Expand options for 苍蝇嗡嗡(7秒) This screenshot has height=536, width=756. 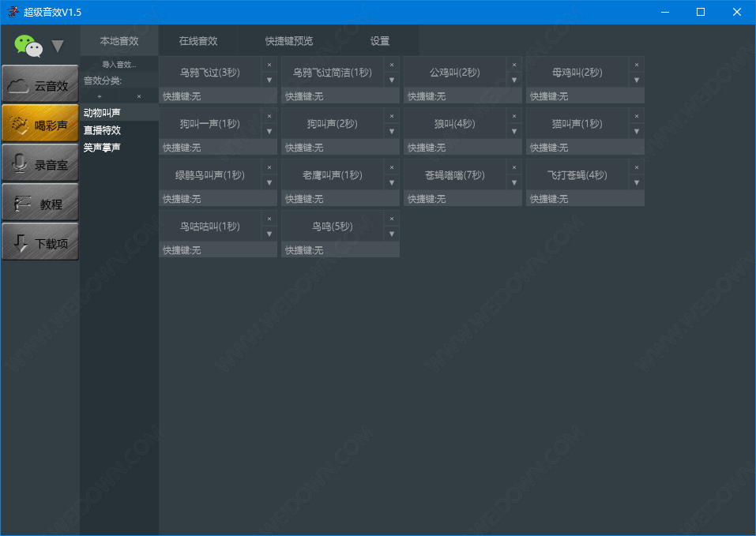point(514,182)
